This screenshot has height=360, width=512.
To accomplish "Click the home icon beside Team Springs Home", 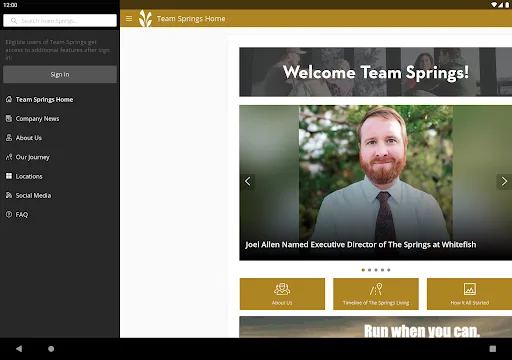I will [9, 99].
